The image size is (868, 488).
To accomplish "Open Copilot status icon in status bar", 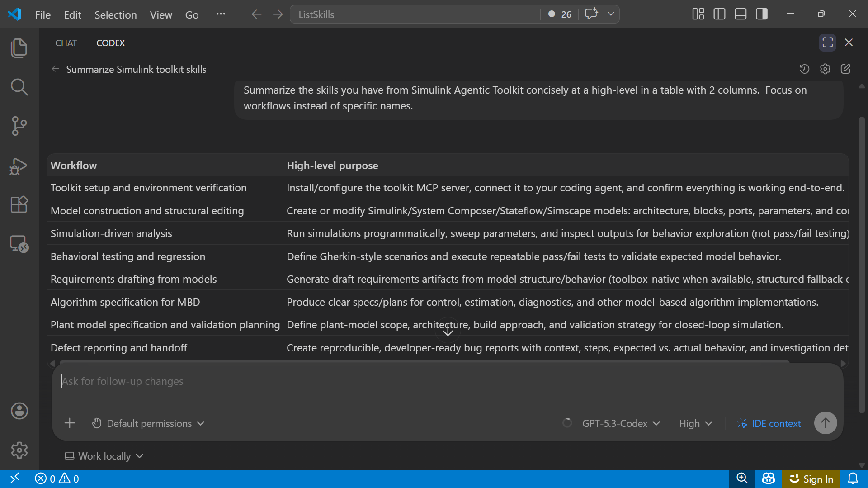I will pos(769,479).
